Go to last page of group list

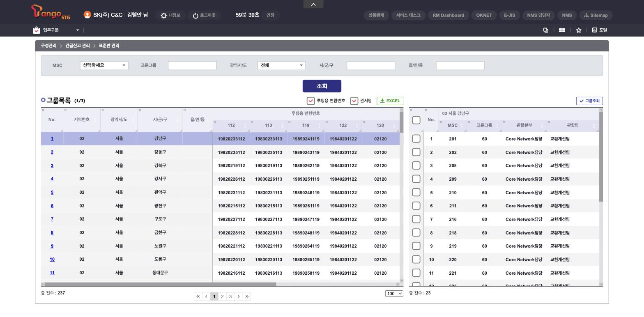(247, 296)
